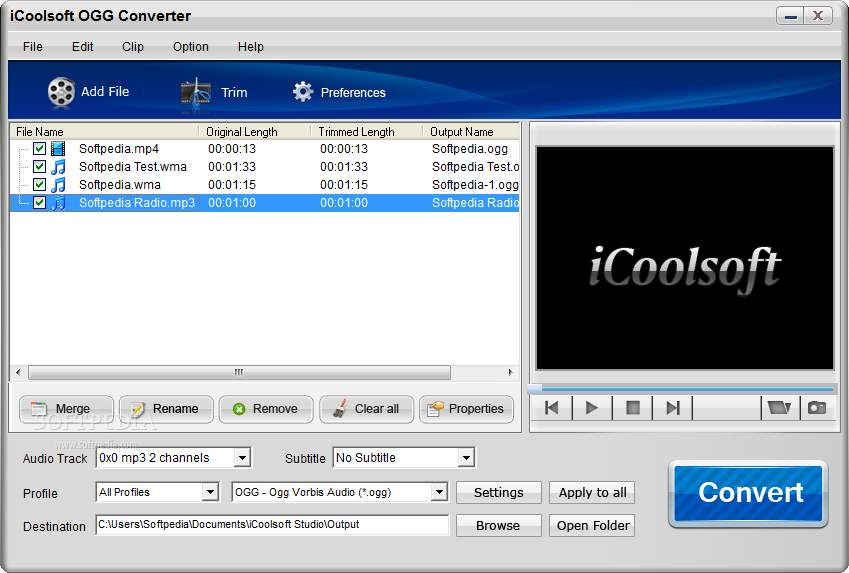Stop the preview playback
This screenshot has width=849, height=573.
[x=632, y=408]
